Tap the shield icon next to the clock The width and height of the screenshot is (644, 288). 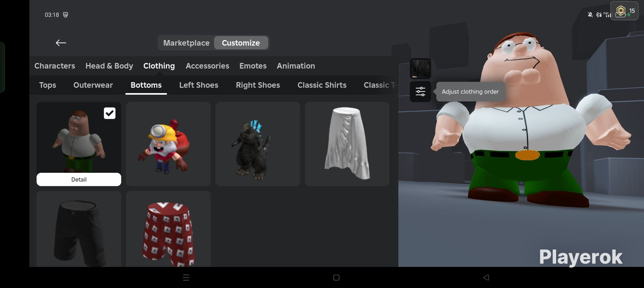pos(65,15)
